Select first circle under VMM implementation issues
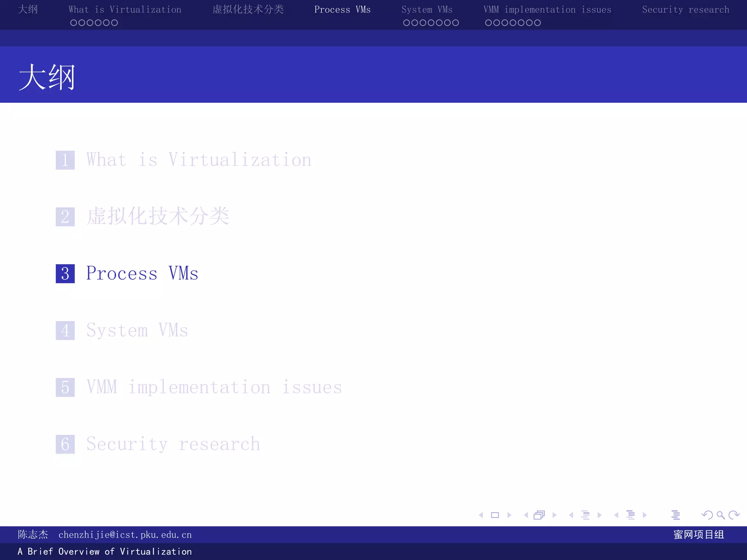Viewport: 747px width, 560px height. coord(488,23)
